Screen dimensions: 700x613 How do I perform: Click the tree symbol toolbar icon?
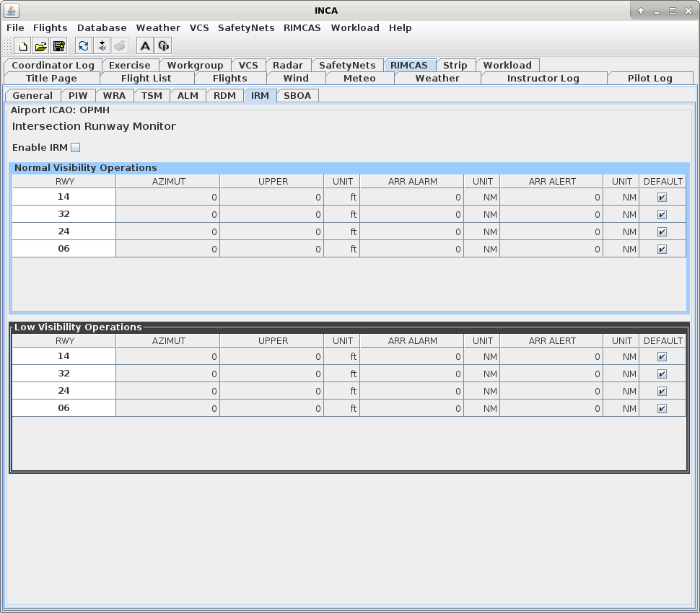tap(163, 46)
